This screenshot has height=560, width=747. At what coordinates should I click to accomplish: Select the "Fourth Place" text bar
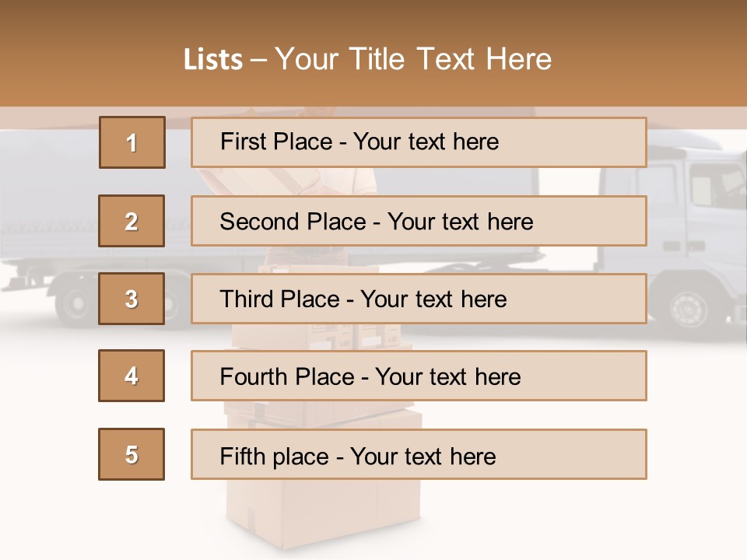tap(419, 376)
